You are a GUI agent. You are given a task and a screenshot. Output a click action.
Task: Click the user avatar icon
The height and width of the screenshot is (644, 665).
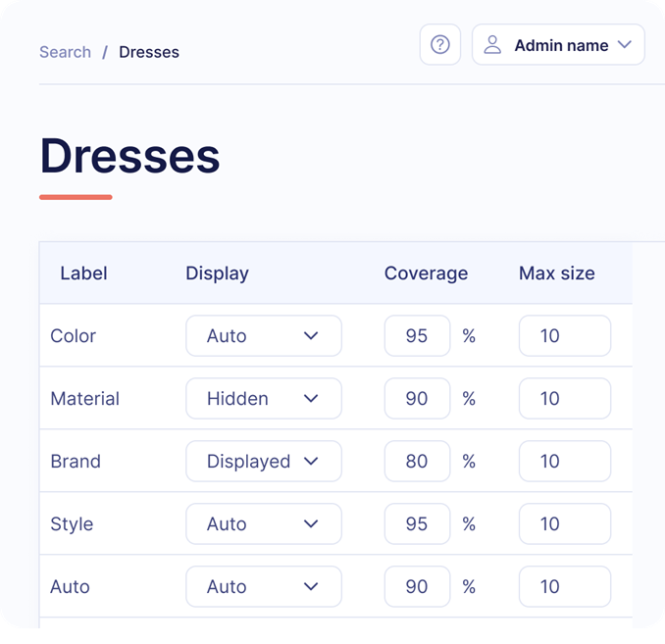pos(492,45)
